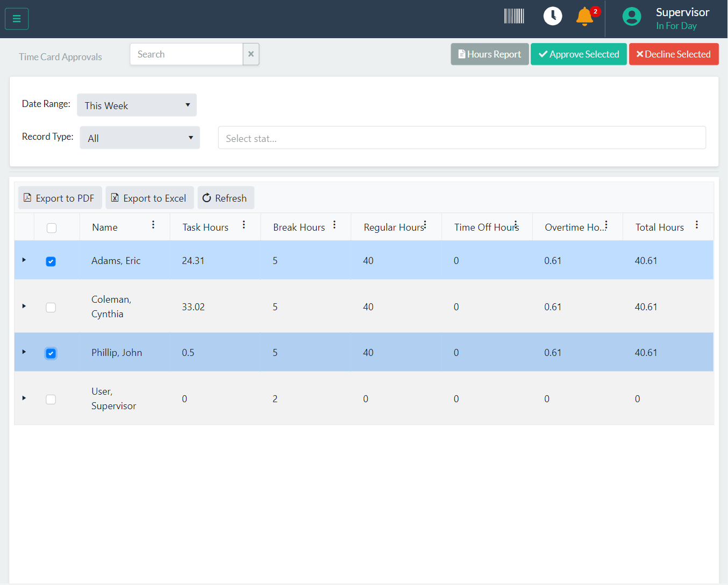The width and height of the screenshot is (728, 585).
Task: Sort by Task Hours column header
Action: (x=205, y=227)
